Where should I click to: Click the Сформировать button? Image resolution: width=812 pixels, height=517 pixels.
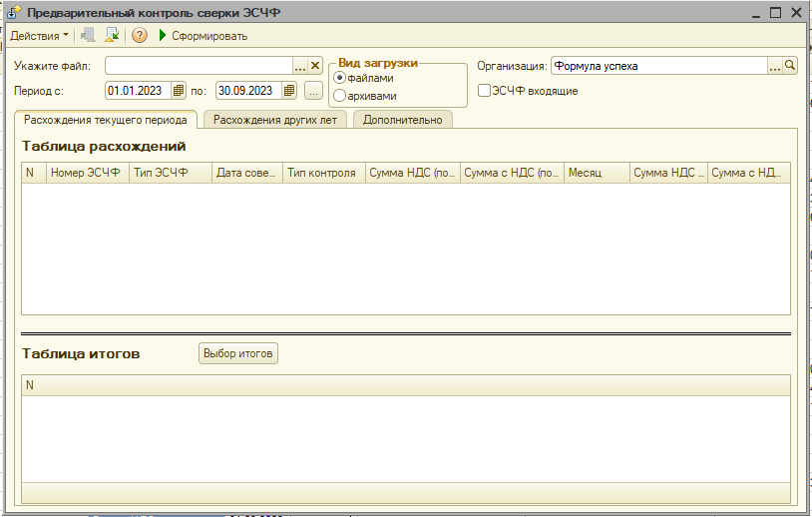click(203, 36)
